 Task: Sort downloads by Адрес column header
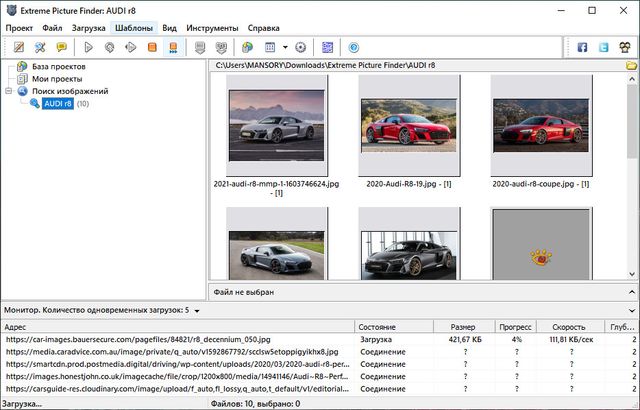[15, 327]
